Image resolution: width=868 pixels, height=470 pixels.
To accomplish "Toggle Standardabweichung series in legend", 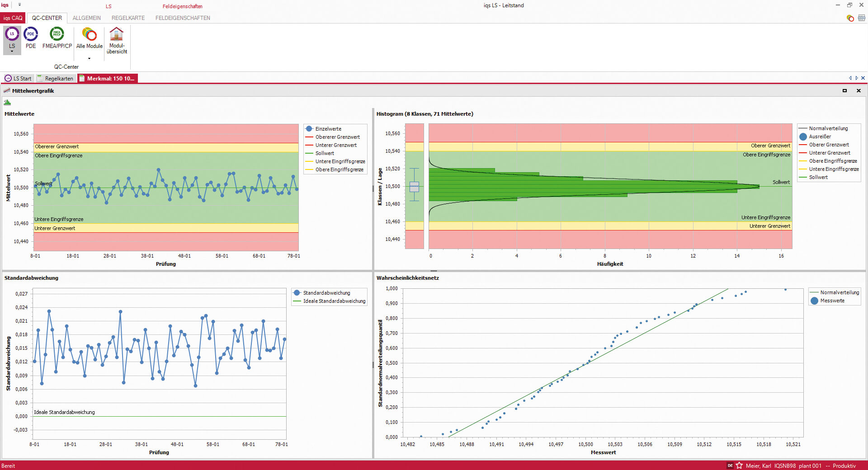I will [x=326, y=293].
